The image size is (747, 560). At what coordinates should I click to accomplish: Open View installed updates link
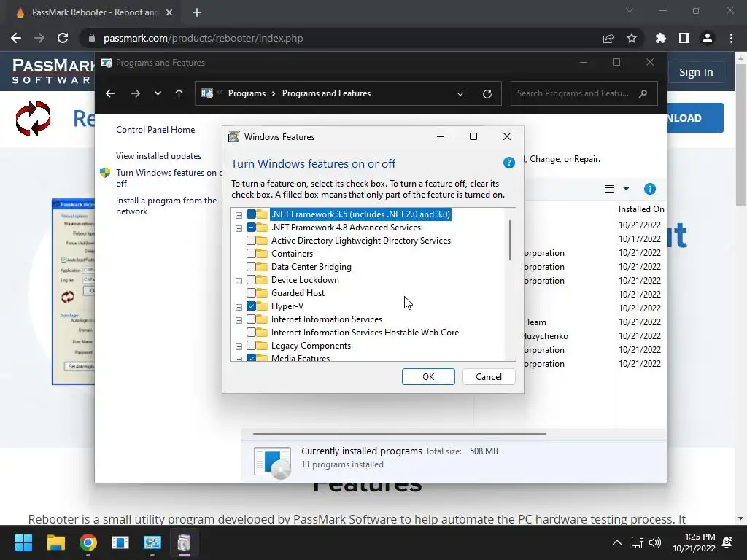[158, 156]
